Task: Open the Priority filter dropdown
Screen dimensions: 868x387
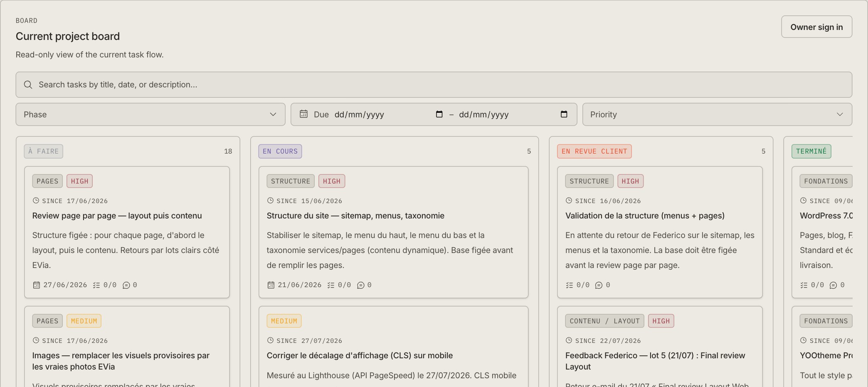Action: tap(717, 114)
